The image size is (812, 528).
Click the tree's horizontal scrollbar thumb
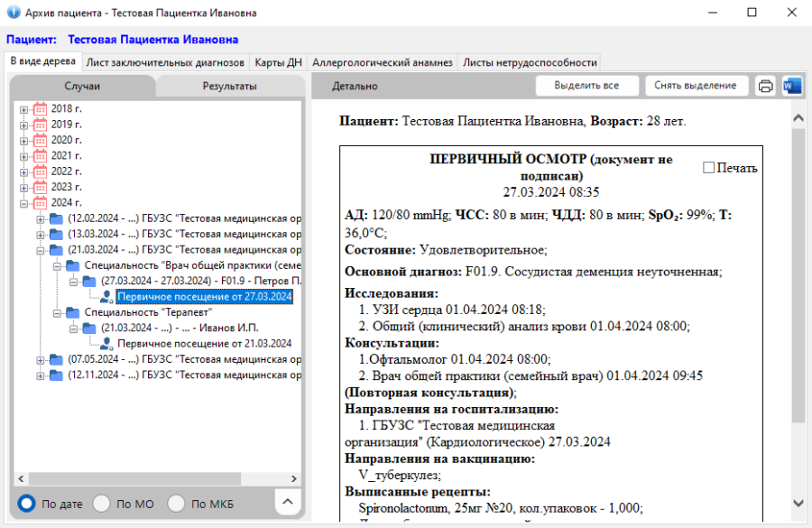point(134,478)
